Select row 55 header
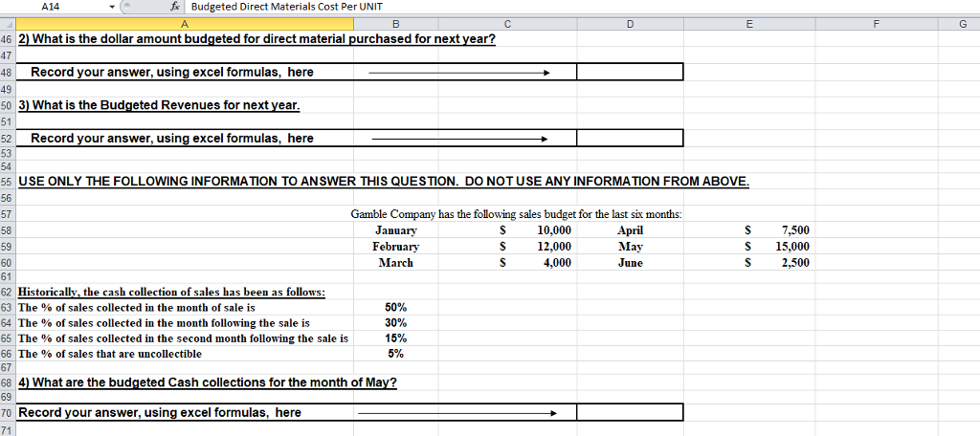Image resolution: width=980 pixels, height=436 pixels. (8, 182)
